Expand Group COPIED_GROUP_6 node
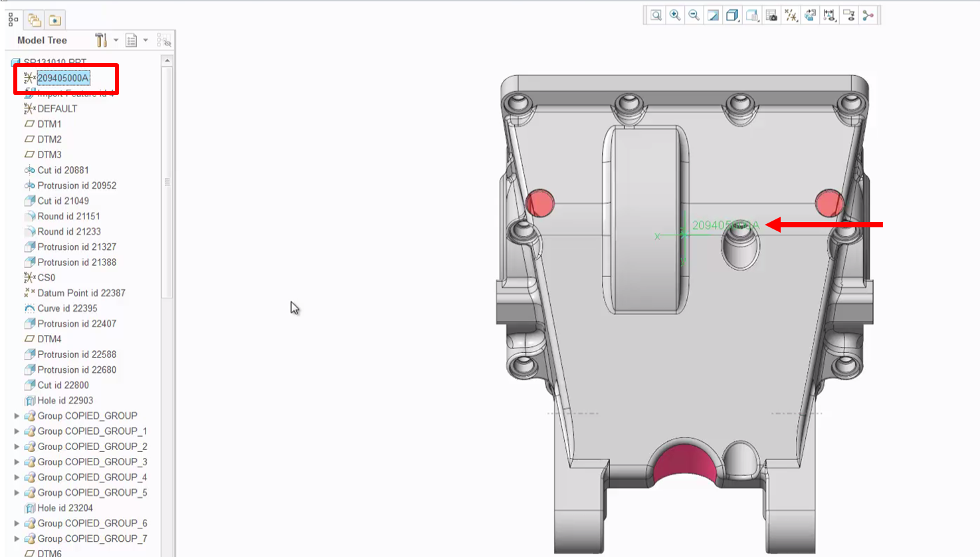Screen dimensions: 980x557 [x=17, y=523]
